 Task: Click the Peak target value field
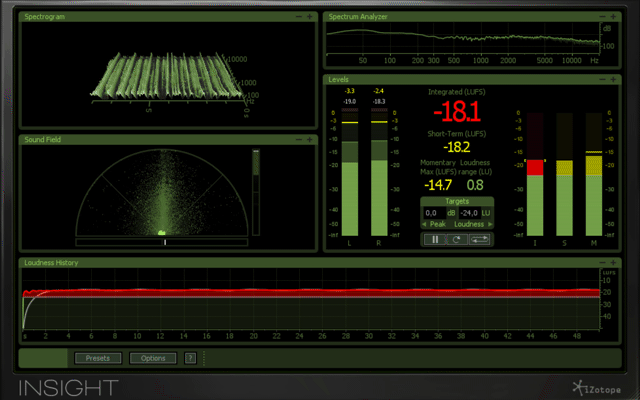(432, 212)
